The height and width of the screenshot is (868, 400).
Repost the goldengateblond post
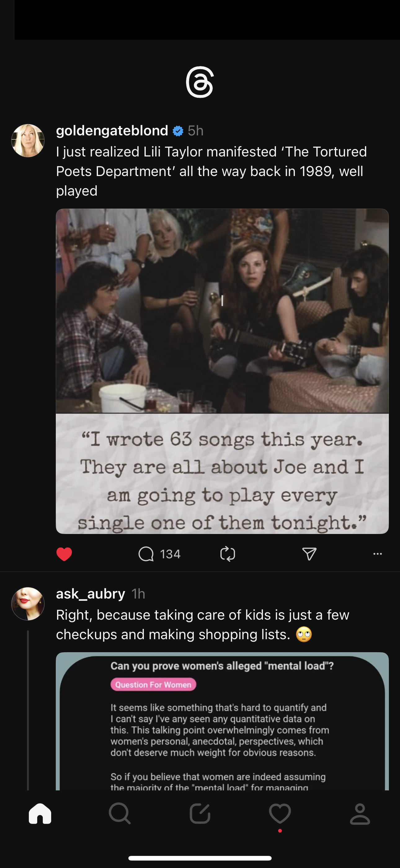point(228,554)
